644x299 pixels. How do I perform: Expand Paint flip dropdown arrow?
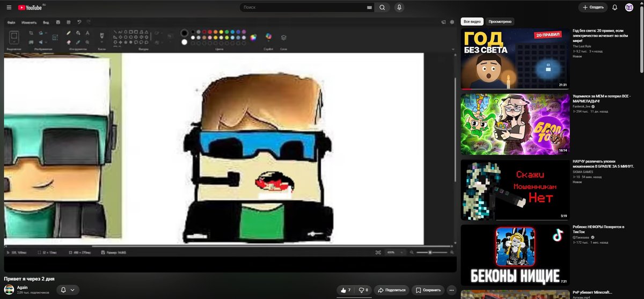46,42
